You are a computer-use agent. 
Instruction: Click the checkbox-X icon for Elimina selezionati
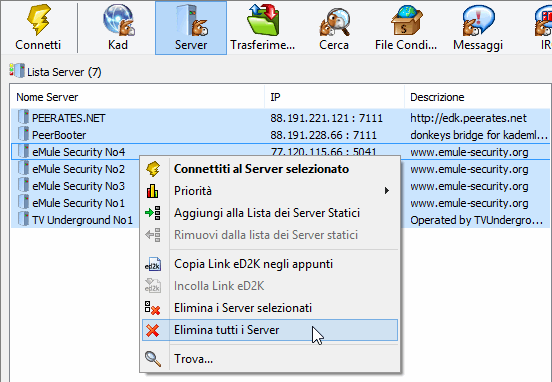tap(152, 308)
